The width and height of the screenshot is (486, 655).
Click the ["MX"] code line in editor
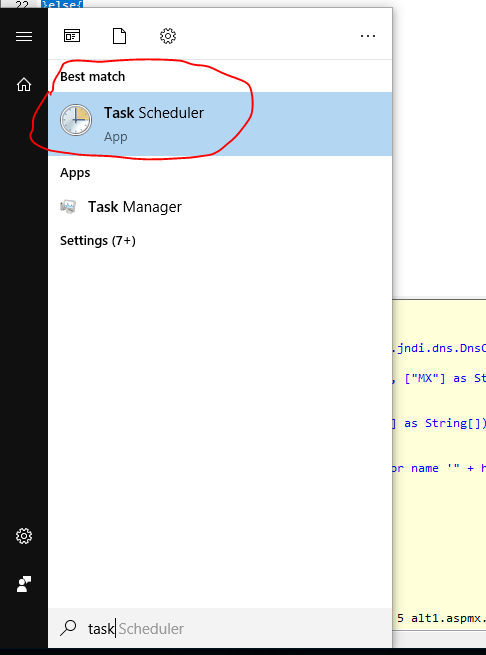tap(439, 378)
